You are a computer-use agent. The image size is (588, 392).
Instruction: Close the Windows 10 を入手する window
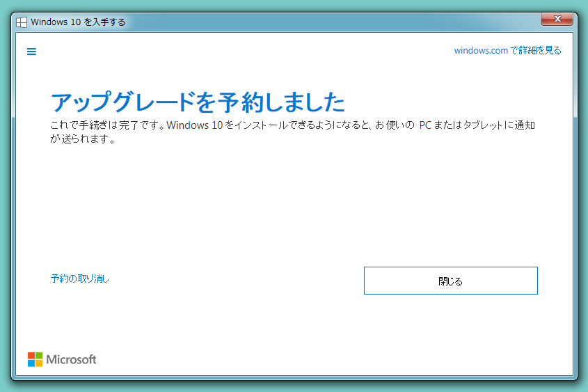coord(557,19)
